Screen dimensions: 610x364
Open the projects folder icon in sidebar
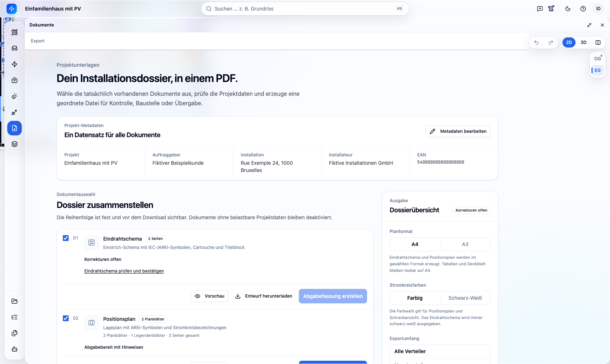pos(15,301)
